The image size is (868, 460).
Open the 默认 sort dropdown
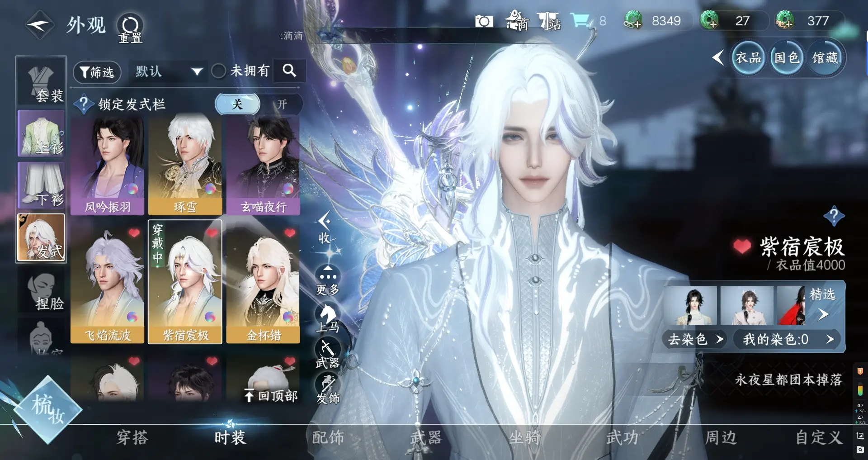tap(168, 71)
